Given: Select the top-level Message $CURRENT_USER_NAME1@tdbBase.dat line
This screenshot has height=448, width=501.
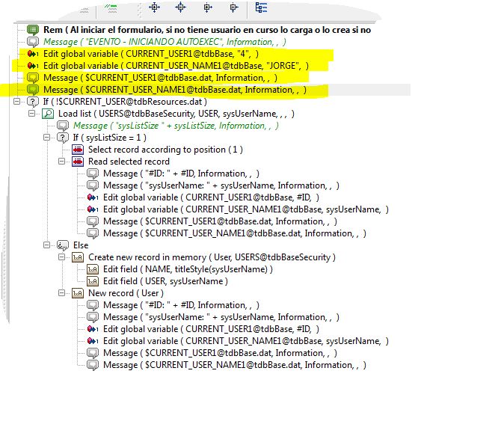Looking at the screenshot, I should (175, 90).
